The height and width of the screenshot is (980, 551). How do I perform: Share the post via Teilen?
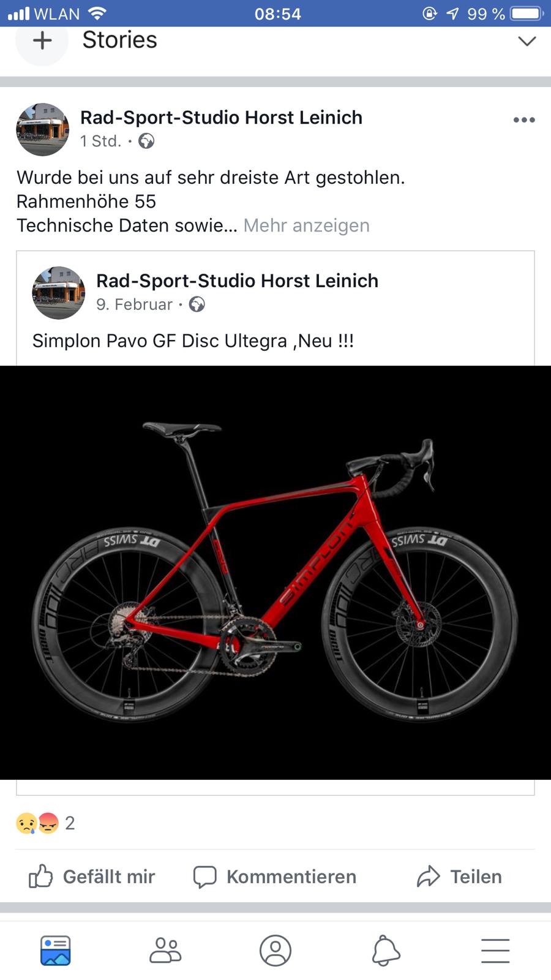459,876
